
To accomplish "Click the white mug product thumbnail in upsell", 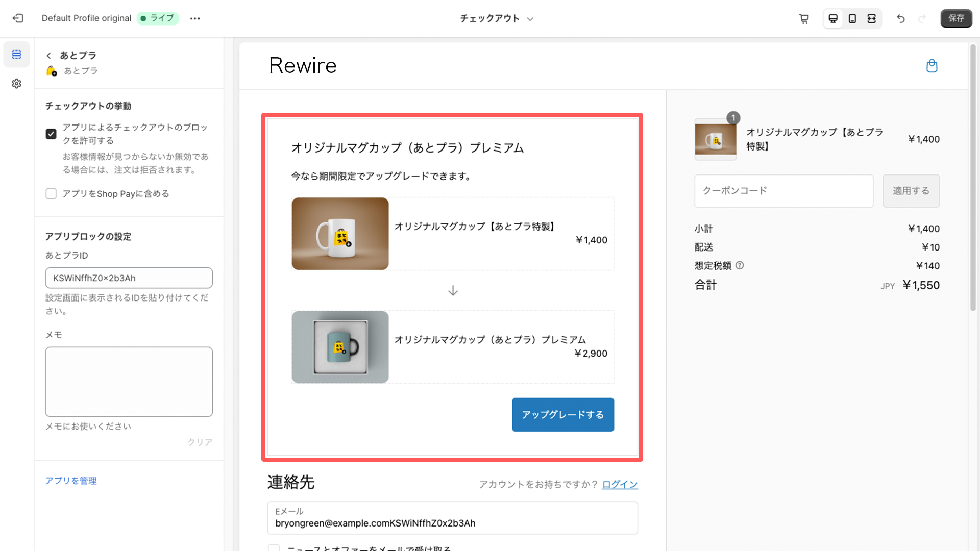I will [340, 234].
